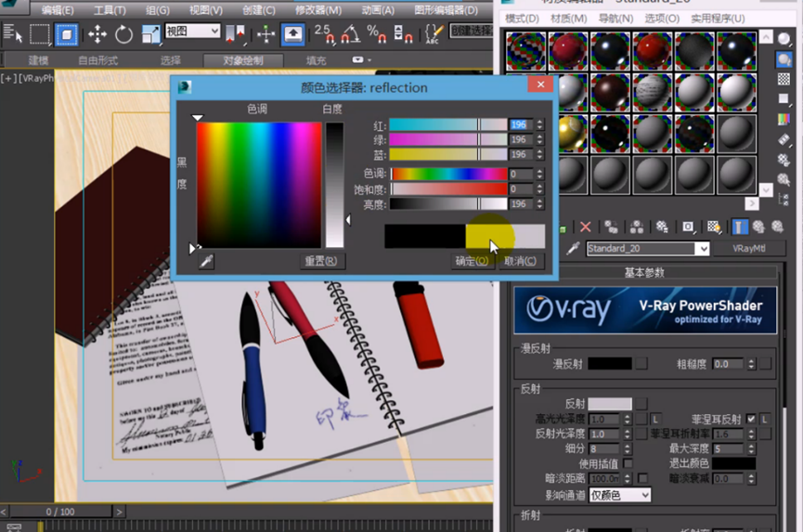Screen dimensions: 803x532
Task: Toggle the 2.5D snaps button
Action: tap(324, 34)
